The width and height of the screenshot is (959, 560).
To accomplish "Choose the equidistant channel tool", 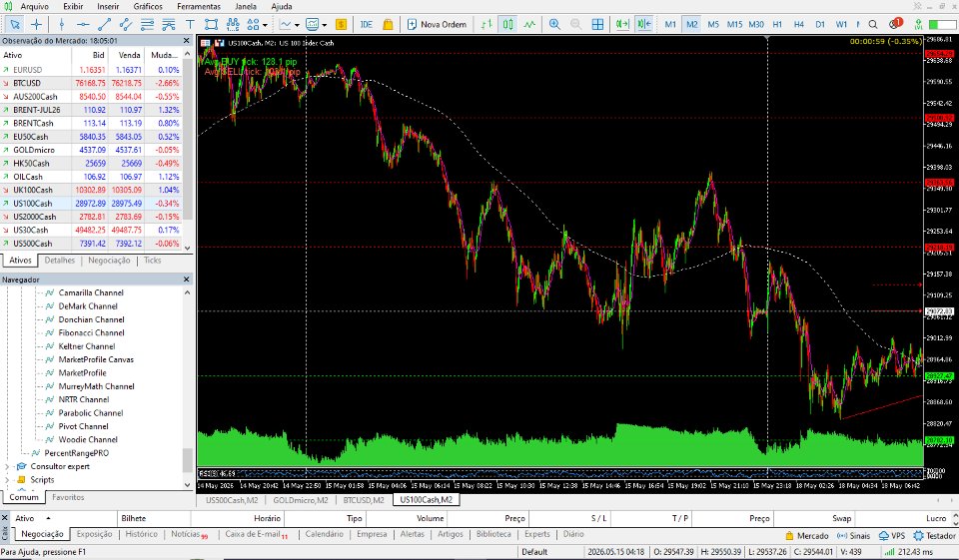I will pyautogui.click(x=126, y=24).
